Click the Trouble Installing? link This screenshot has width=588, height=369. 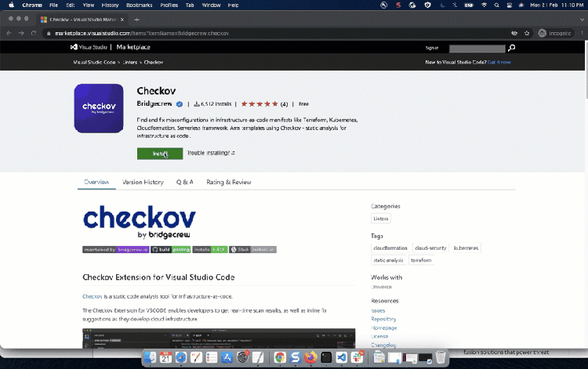[211, 154]
